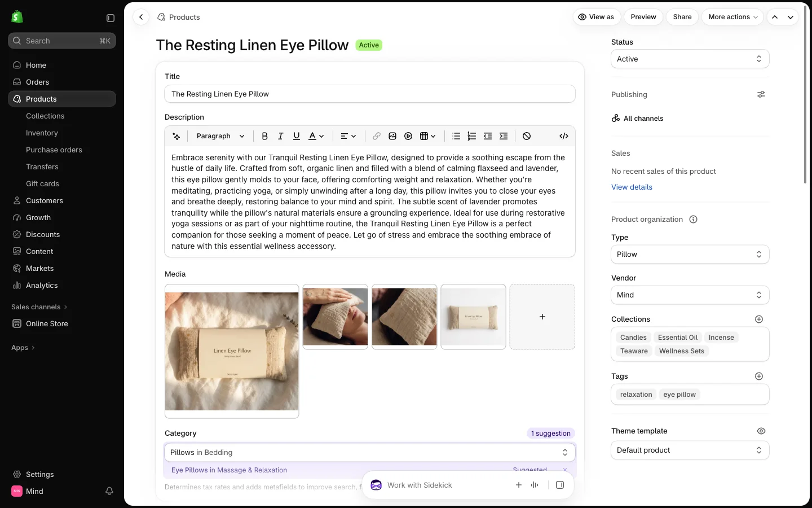Open the Type dropdown showing Pillow
This screenshot has height=508, width=812.
coord(690,255)
